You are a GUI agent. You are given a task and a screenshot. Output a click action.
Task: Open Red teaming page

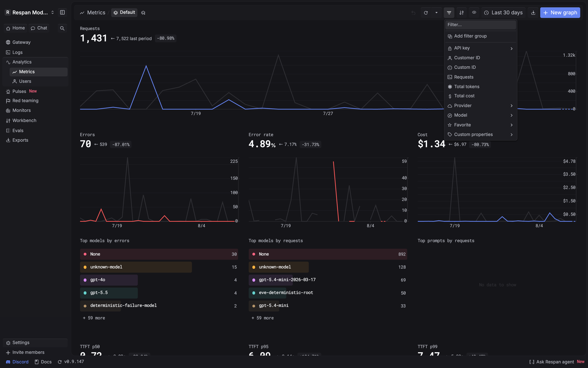coord(35,100)
